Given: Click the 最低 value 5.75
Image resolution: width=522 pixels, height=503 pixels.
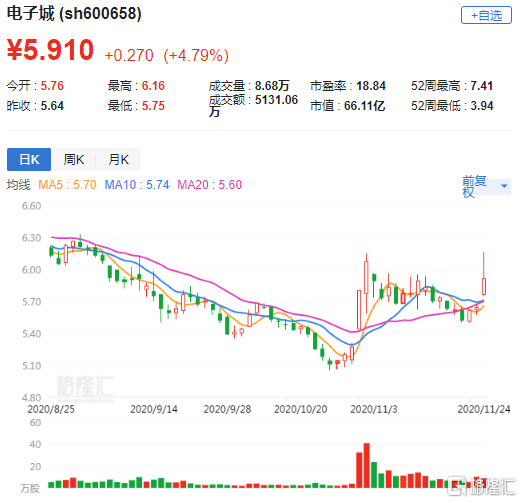Looking at the screenshot, I should pos(153,106).
